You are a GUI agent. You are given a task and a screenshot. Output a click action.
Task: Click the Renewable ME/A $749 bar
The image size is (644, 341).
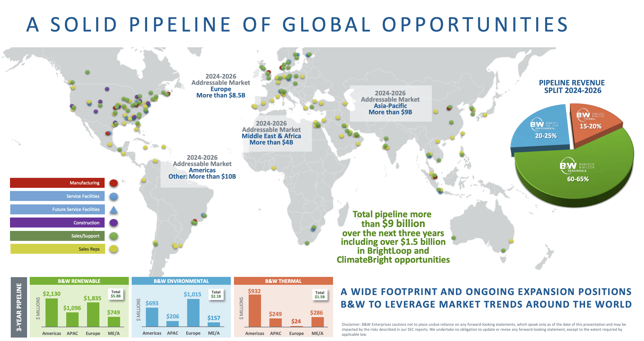[x=114, y=322]
